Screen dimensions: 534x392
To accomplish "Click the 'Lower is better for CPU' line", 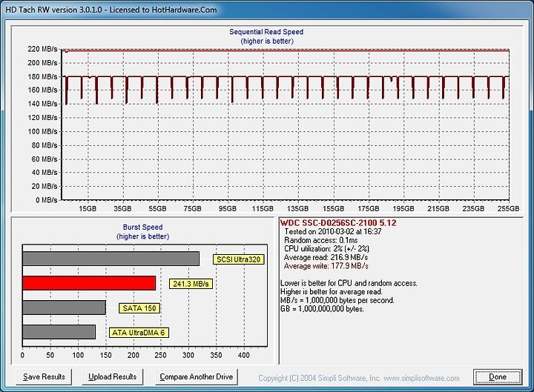I will click(349, 283).
